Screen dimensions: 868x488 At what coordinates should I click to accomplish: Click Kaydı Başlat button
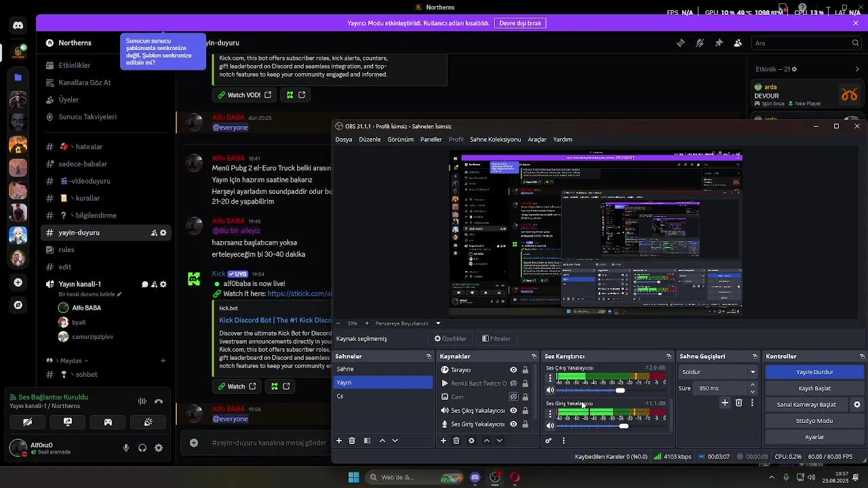[814, 388]
